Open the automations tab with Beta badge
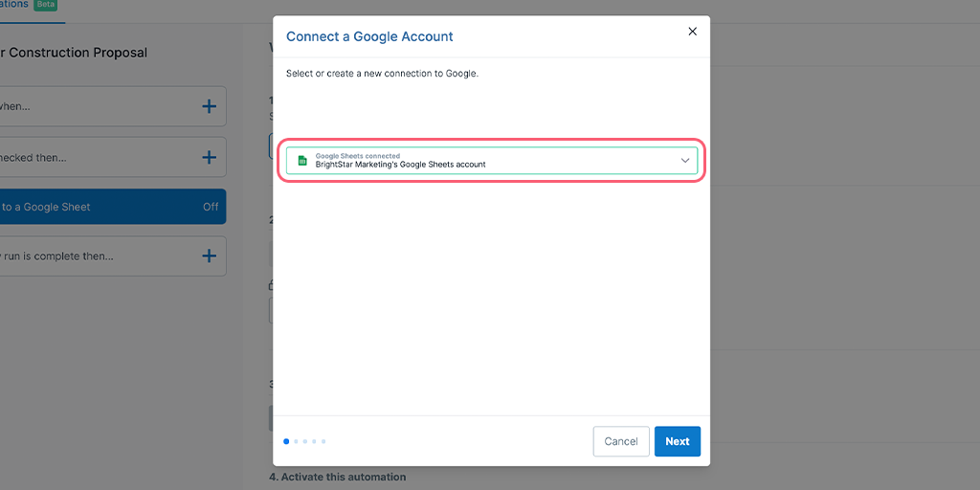980x490 pixels. coord(13,4)
